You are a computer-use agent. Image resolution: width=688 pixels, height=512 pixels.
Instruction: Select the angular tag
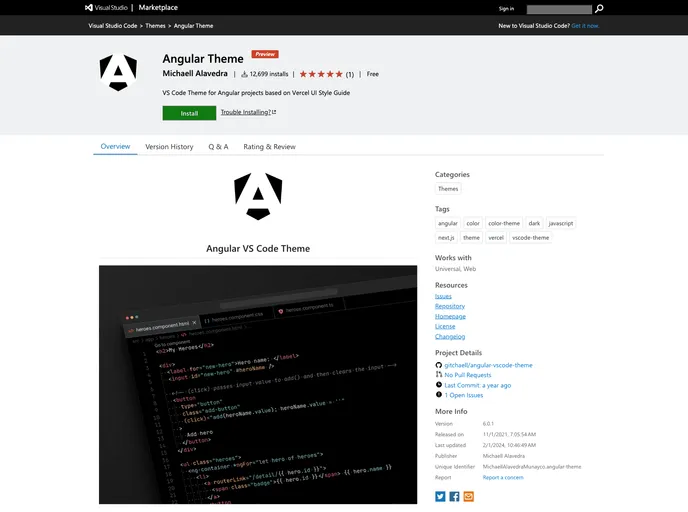[x=448, y=223]
